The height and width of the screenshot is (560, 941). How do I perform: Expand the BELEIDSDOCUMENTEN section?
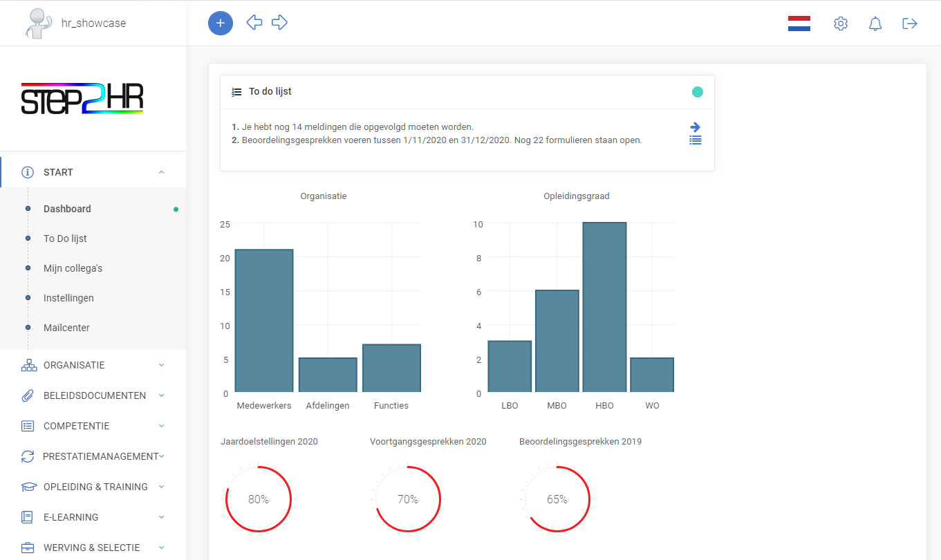click(94, 395)
